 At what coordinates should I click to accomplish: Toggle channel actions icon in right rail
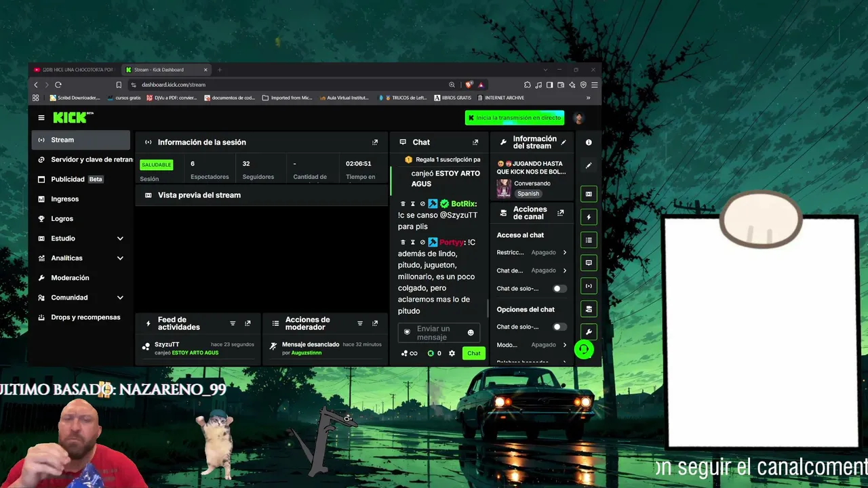589,309
